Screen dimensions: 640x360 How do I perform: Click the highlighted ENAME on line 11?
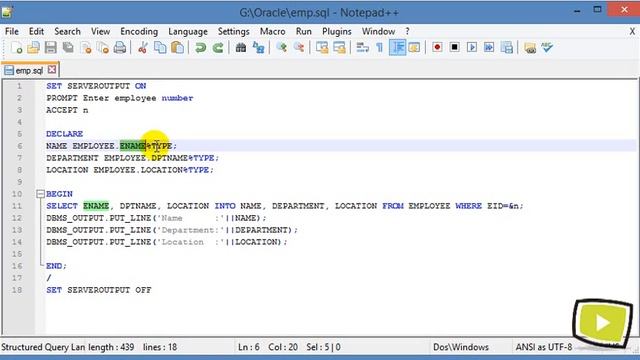(x=96, y=206)
